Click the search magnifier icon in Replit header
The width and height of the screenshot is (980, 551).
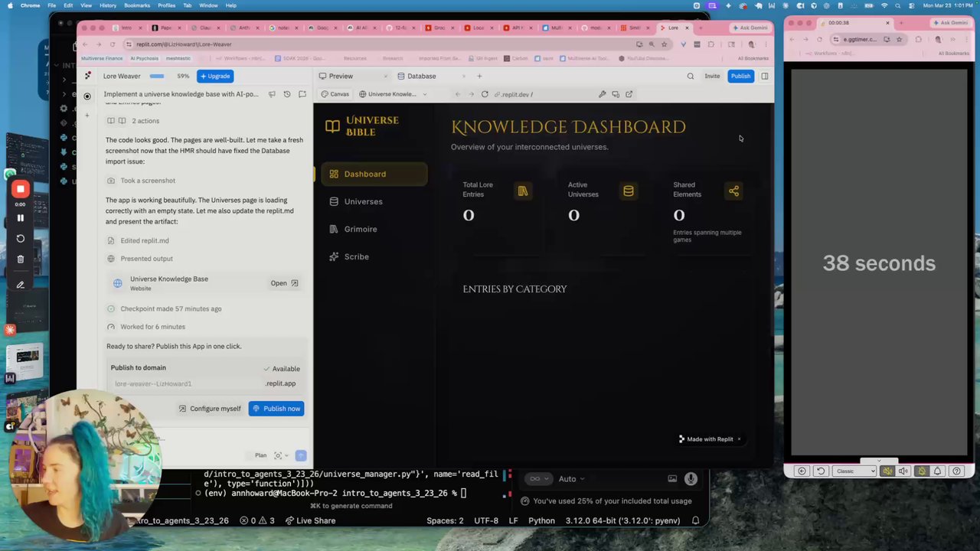[x=691, y=76]
